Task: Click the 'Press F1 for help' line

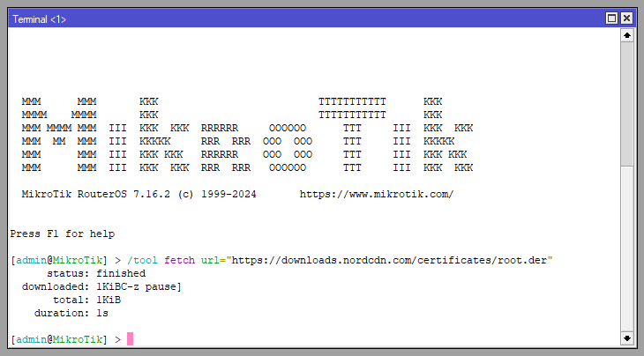Action: (x=63, y=234)
